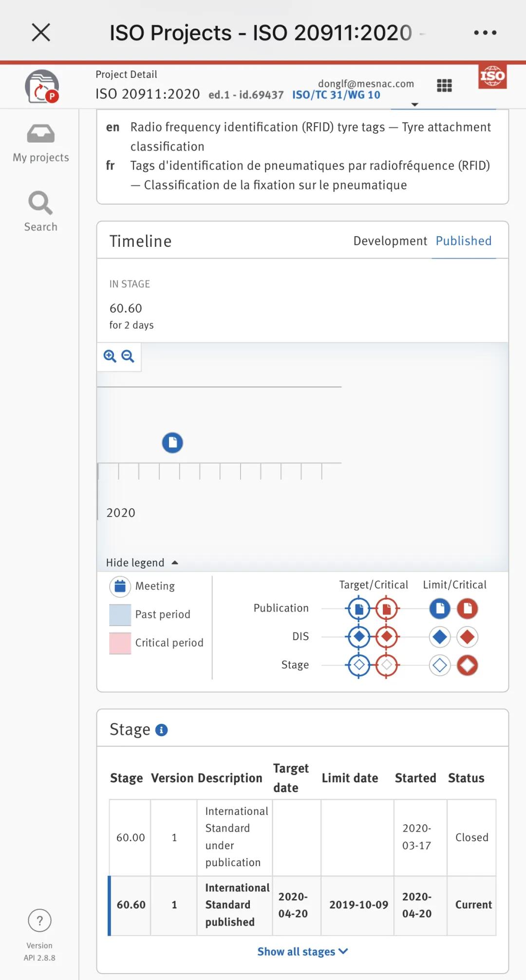Screen dimensions: 526x980
Task: Collapse the Hide legend toggle
Action: [142, 563]
